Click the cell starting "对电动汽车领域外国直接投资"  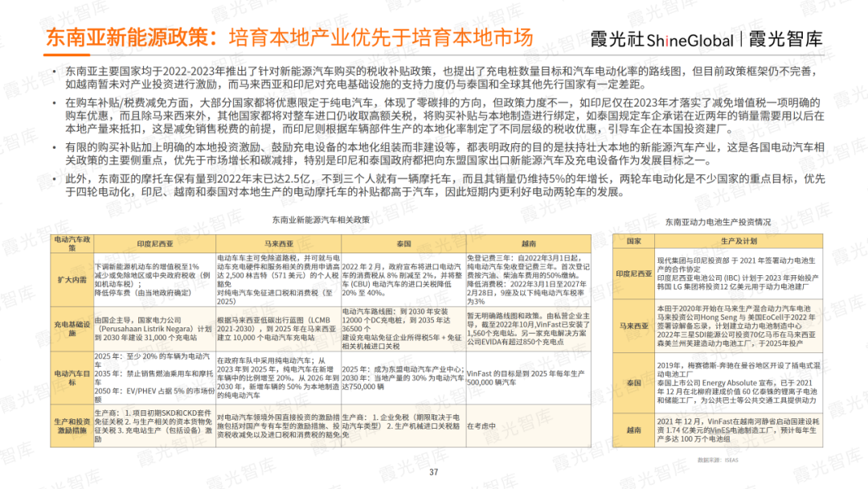pyautogui.click(x=278, y=426)
